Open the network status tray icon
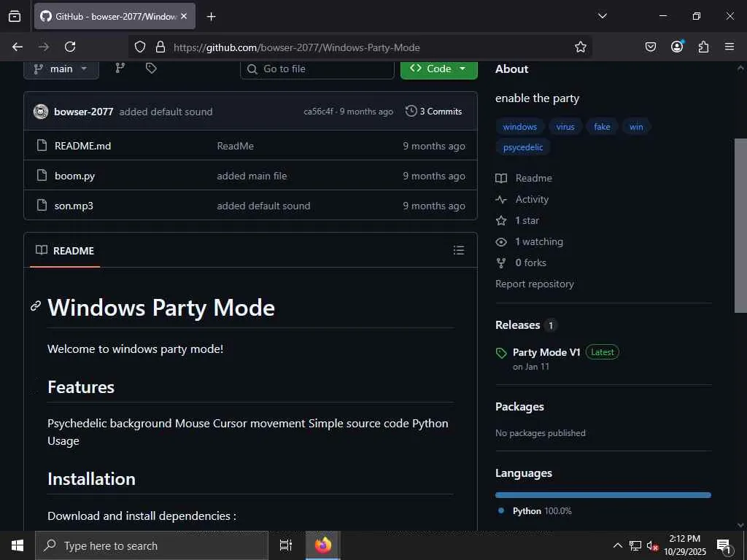 click(635, 545)
